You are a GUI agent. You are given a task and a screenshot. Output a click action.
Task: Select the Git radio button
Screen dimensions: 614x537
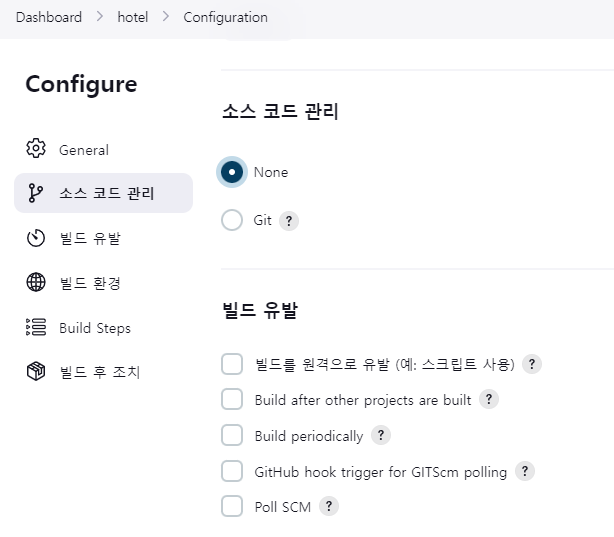pos(232,220)
